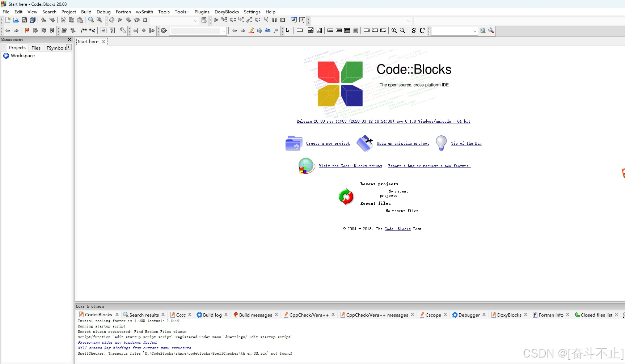The image size is (625, 364).
Task: Click the green Run icon
Action: 120,20
